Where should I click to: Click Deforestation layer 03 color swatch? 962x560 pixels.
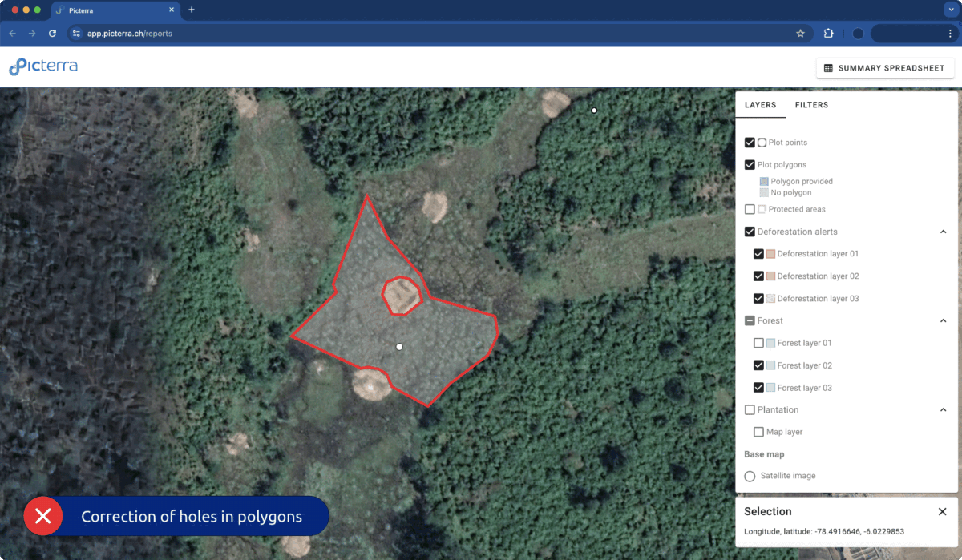[770, 298]
